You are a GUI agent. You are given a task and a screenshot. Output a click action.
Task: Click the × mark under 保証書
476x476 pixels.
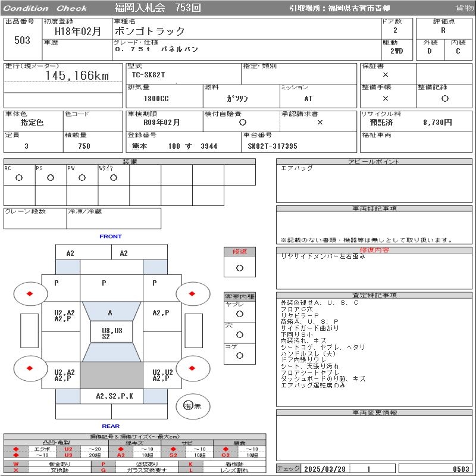tap(385, 75)
